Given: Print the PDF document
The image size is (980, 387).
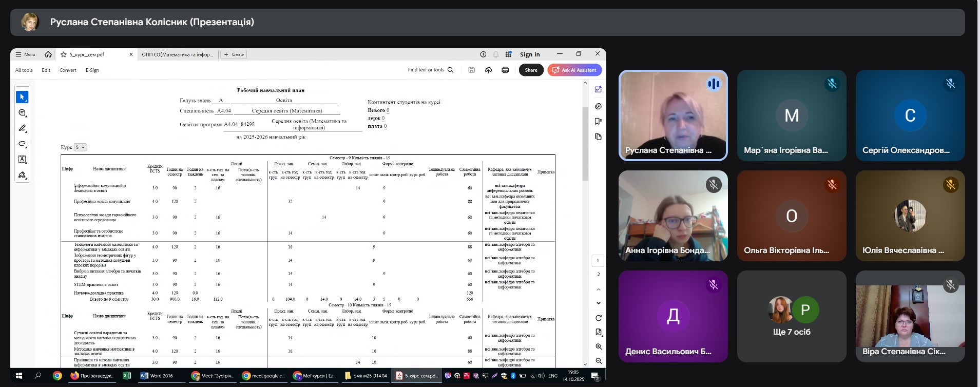Looking at the screenshot, I should coord(505,70).
